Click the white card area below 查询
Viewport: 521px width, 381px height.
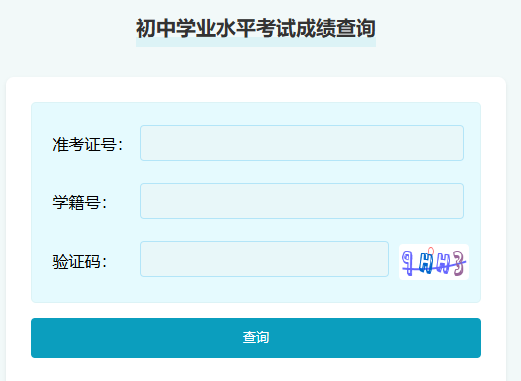coord(256,369)
